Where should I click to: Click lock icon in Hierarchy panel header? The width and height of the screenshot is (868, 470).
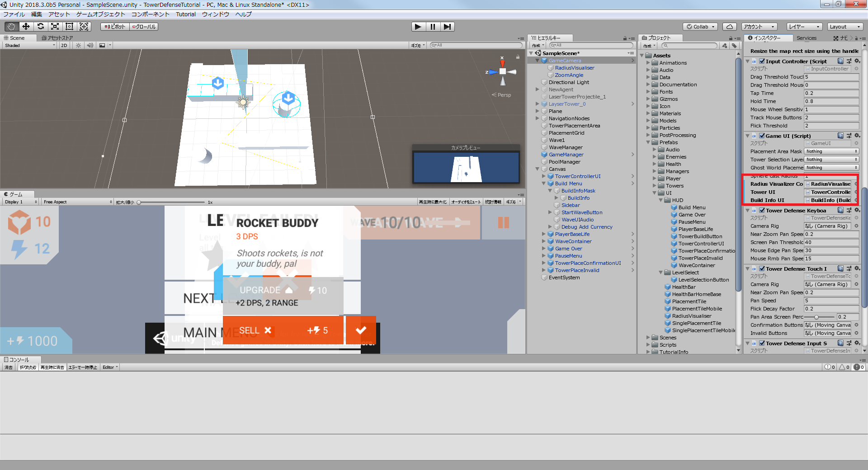point(625,38)
